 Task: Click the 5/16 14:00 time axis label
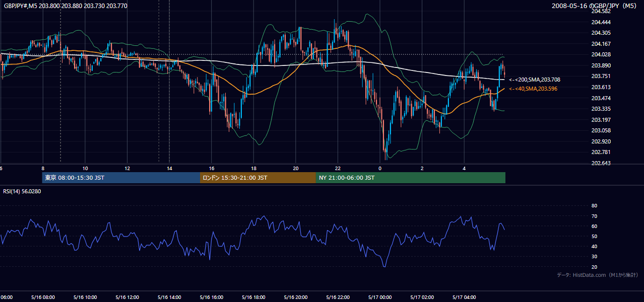click(169, 297)
